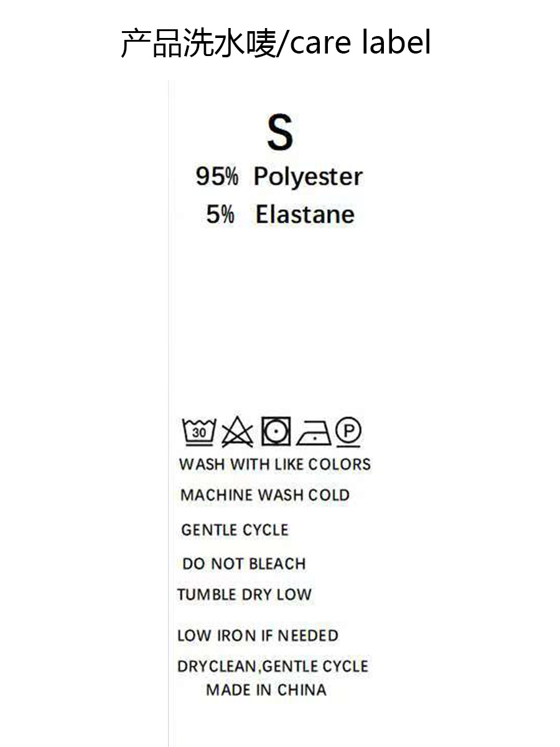This screenshot has width=560, height=747.
Task: Select the tumble dry square symbol
Action: (x=275, y=431)
